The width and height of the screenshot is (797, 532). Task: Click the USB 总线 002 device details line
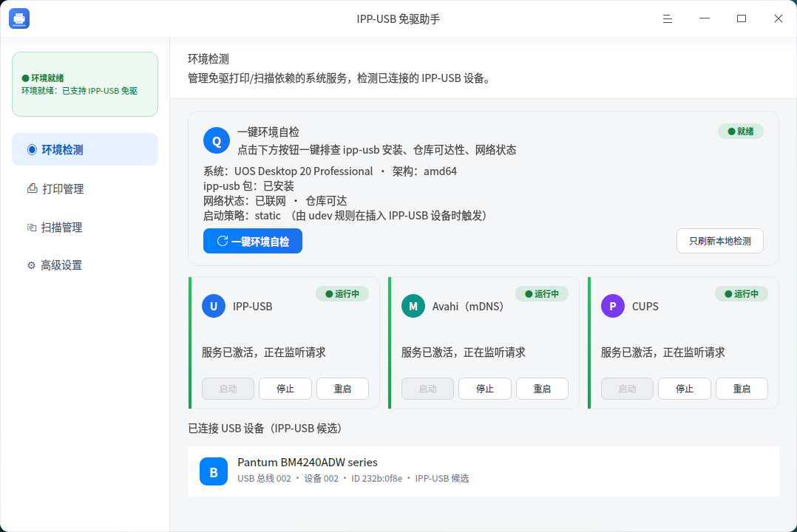[x=353, y=478]
